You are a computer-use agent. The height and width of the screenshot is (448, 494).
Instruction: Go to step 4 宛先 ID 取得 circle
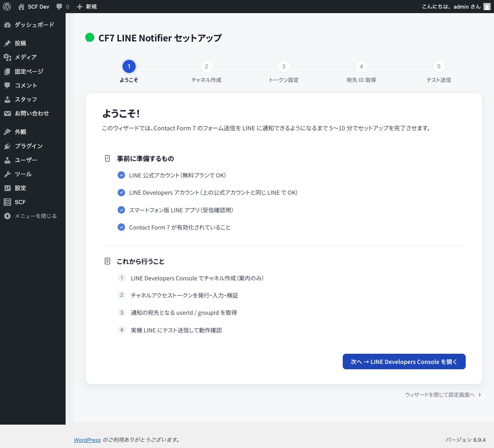tap(361, 66)
